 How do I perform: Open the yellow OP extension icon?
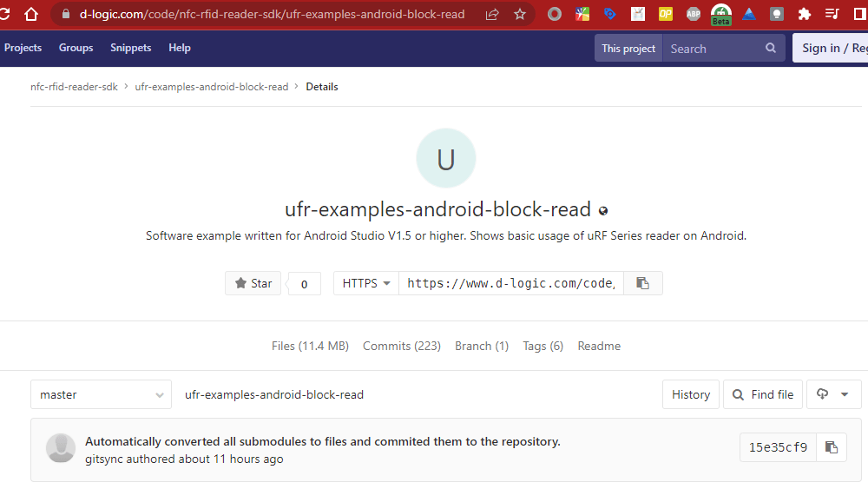(666, 15)
